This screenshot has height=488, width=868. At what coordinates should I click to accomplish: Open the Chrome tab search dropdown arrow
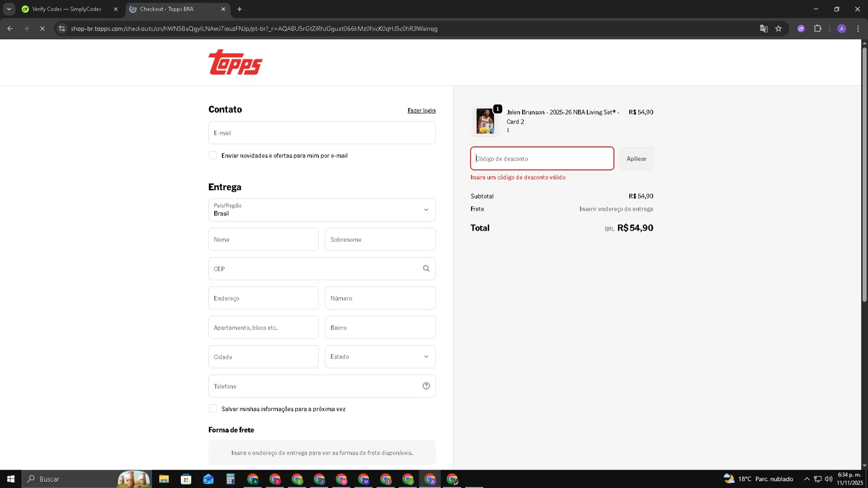coord(9,9)
